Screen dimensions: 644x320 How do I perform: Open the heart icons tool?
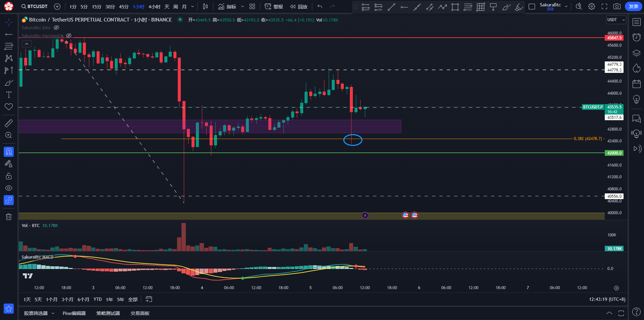[x=9, y=107]
